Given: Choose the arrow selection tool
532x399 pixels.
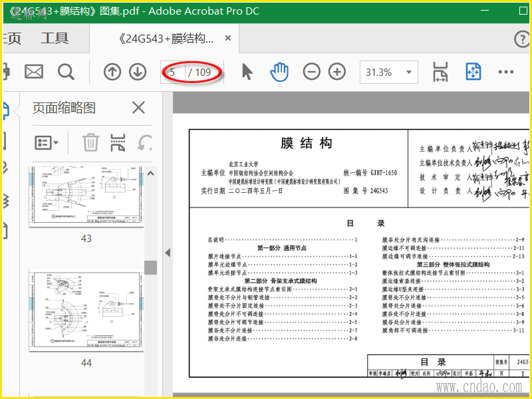Looking at the screenshot, I should (x=247, y=72).
